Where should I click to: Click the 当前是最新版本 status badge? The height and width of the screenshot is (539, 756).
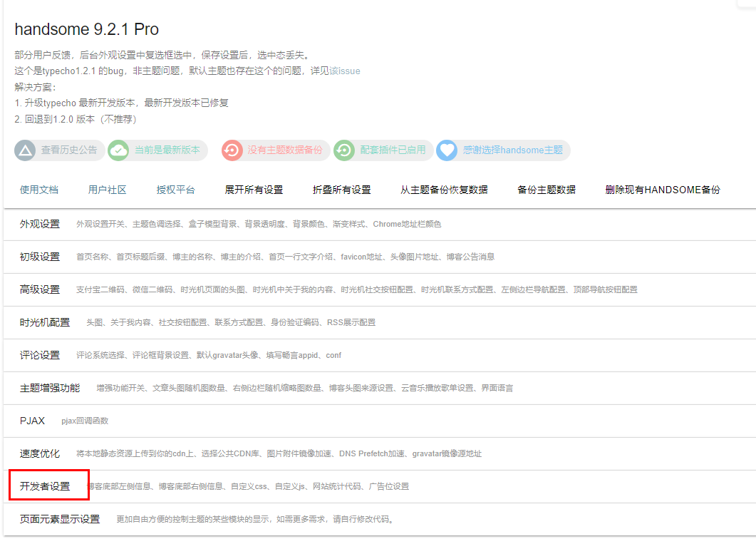coord(158,150)
